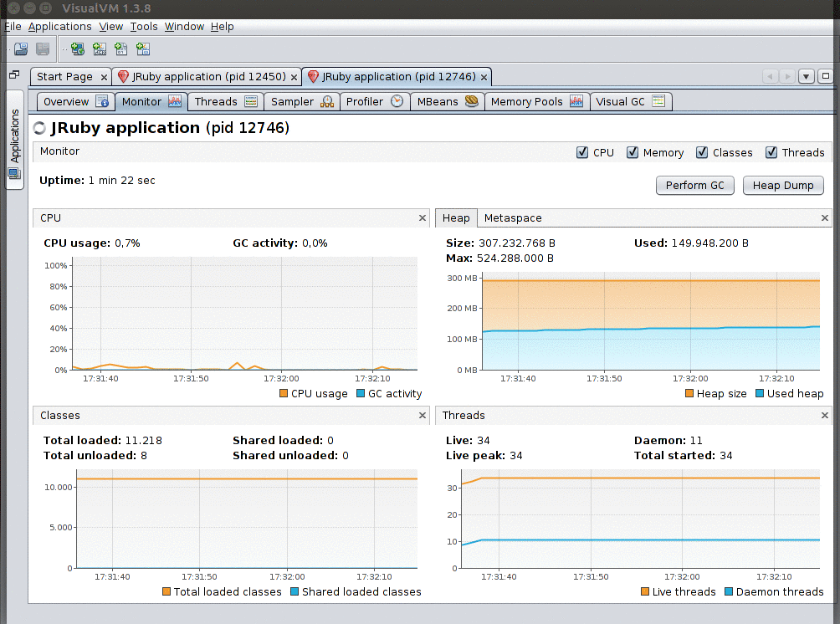This screenshot has height=624, width=840.
Task: Switch to the Start Page tab
Action: coord(64,77)
